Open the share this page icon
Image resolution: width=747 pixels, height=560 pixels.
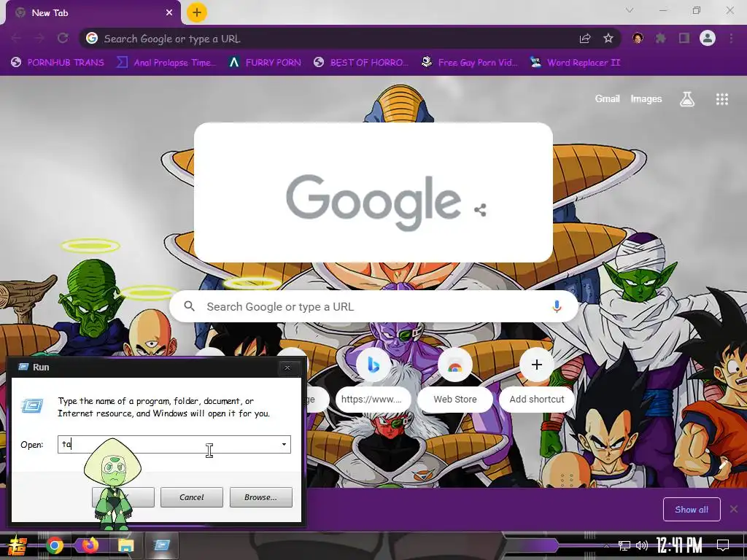[x=585, y=39]
